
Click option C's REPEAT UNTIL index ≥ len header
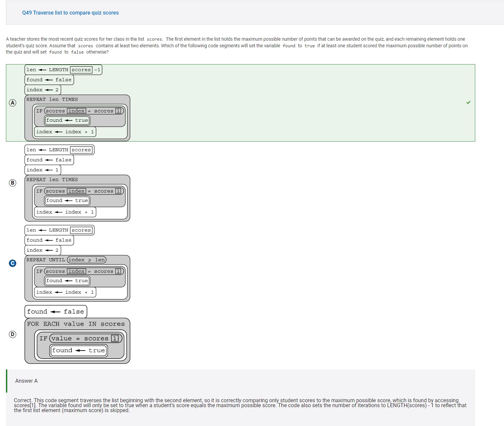[x=66, y=260]
